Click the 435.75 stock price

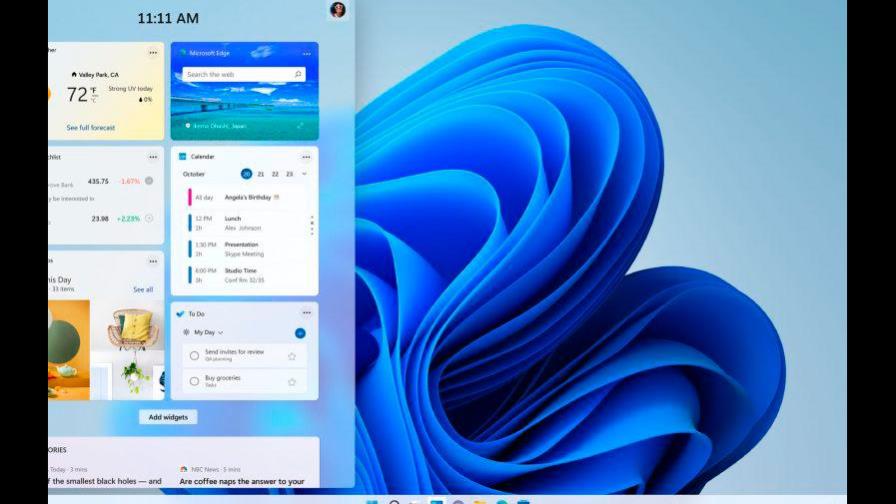point(98,181)
